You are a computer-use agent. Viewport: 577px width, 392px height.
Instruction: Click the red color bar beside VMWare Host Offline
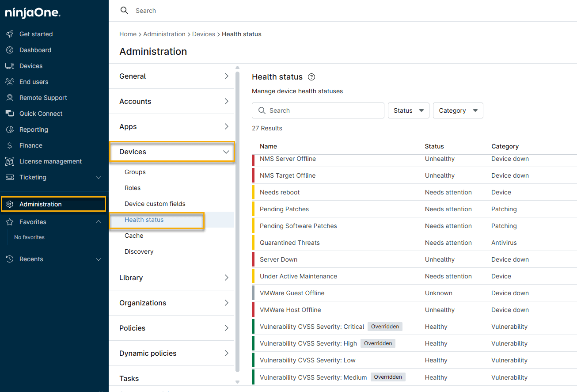253,310
